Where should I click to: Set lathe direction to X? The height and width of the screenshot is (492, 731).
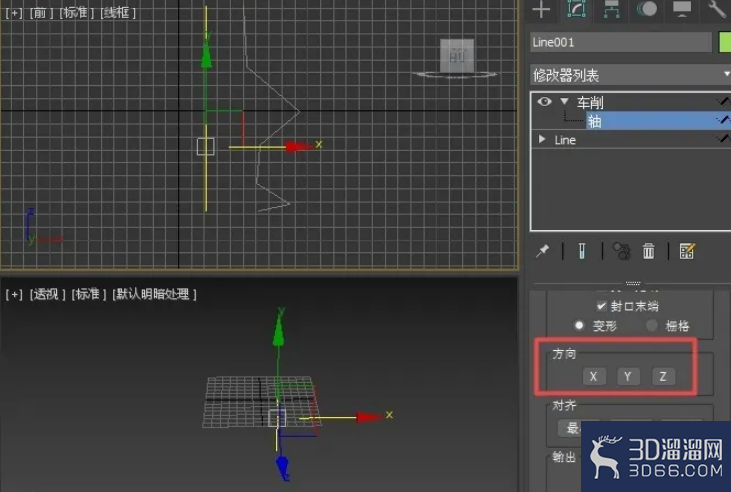593,376
